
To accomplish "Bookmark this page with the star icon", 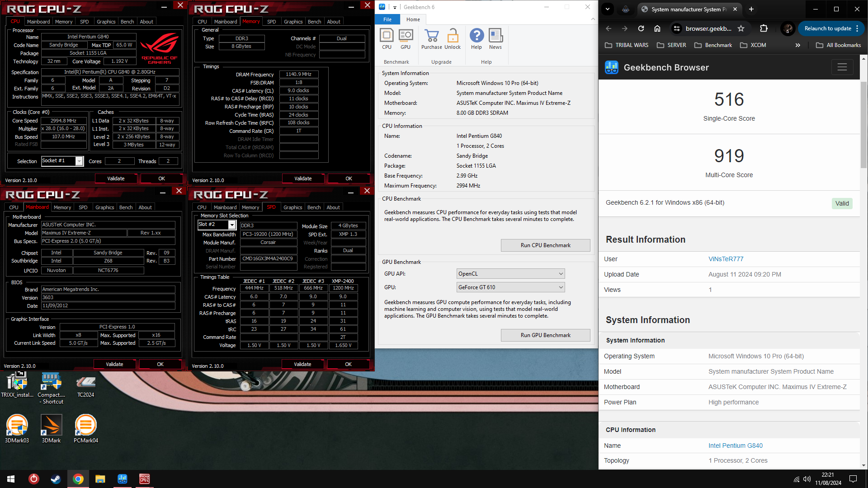I will [x=741, y=28].
